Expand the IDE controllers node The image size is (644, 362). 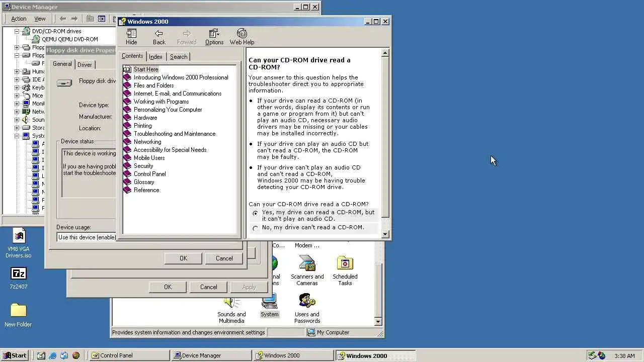[x=17, y=79]
